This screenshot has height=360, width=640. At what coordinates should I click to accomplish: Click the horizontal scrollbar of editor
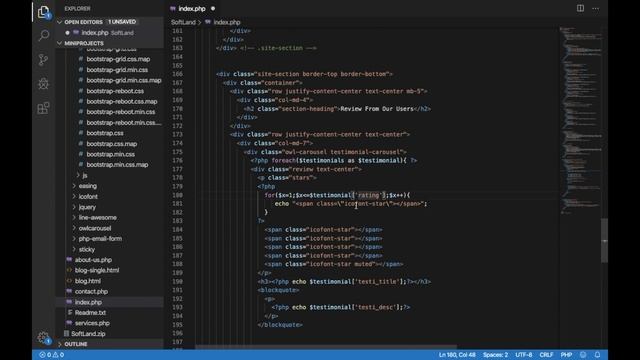[326, 347]
